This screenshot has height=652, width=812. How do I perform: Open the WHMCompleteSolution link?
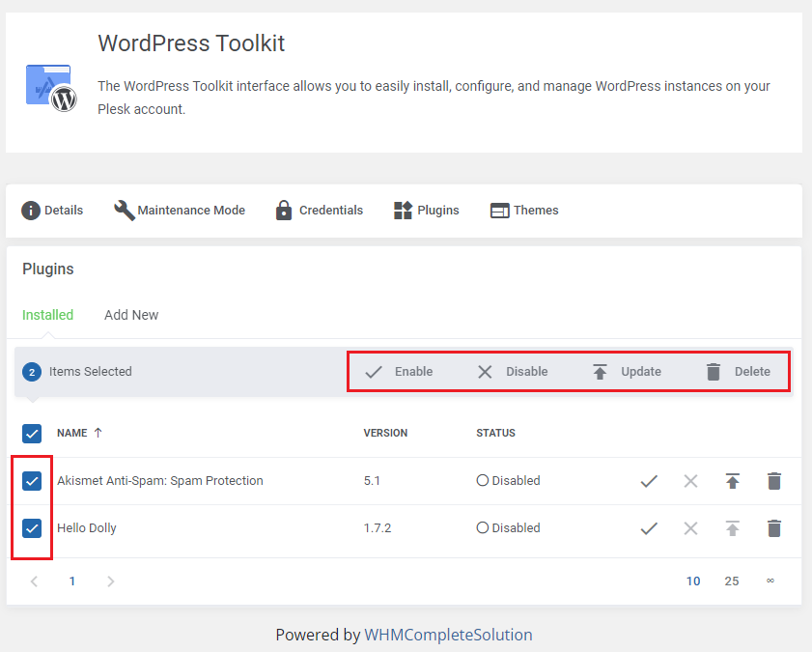click(448, 635)
